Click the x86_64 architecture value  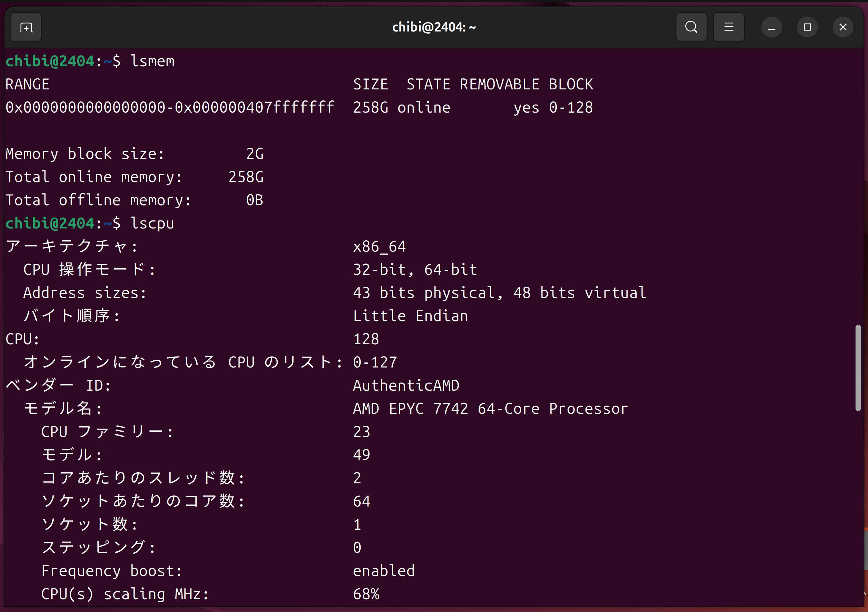[379, 247]
